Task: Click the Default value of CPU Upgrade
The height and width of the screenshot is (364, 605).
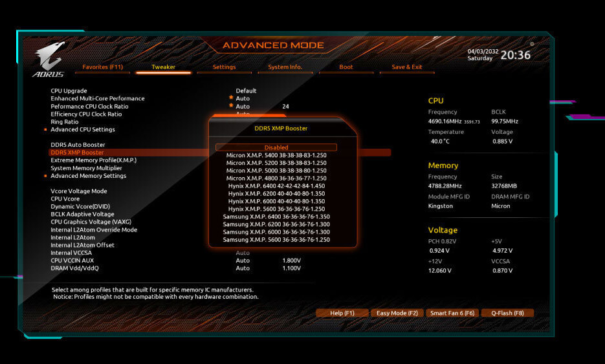Action: [246, 91]
